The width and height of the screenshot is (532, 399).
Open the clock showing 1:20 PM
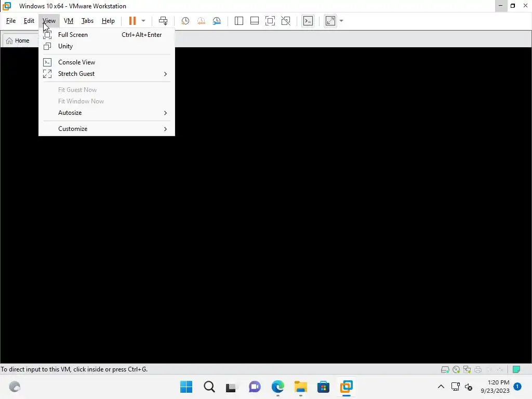pyautogui.click(x=495, y=387)
